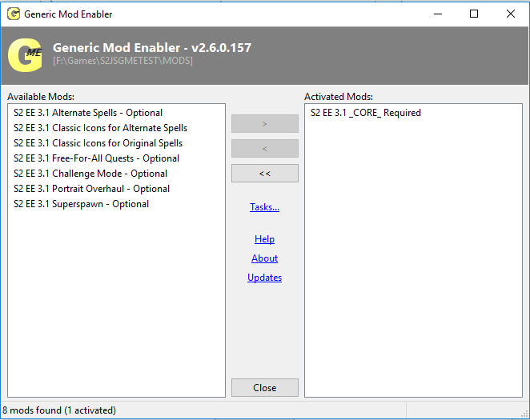Image resolution: width=530 pixels, height=420 pixels.
Task: Click the disable mod left arrow button
Action: click(x=265, y=149)
